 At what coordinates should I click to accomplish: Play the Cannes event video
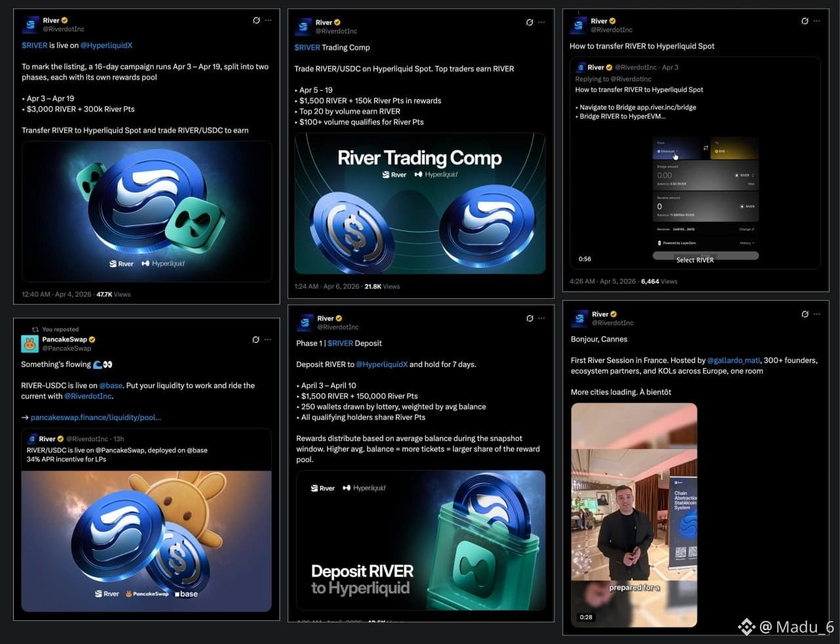[x=634, y=515]
